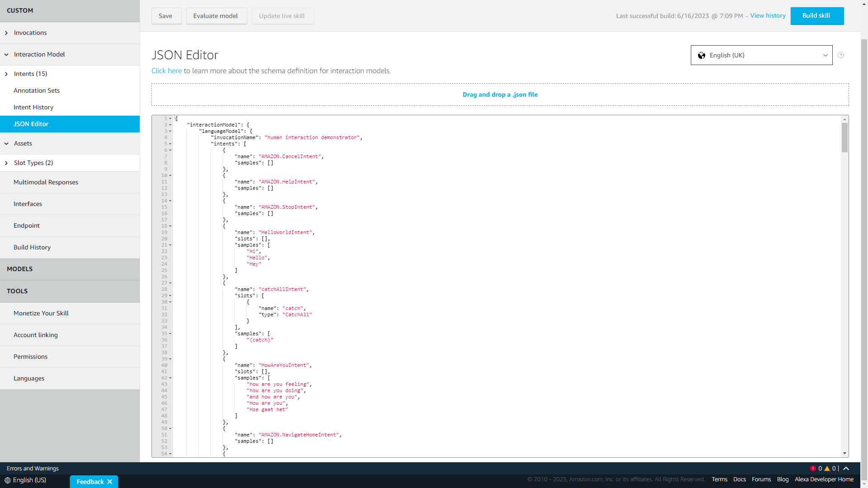Viewport: 868px width, 488px height.
Task: Click the globe icon beside English (US)
Action: point(8,480)
